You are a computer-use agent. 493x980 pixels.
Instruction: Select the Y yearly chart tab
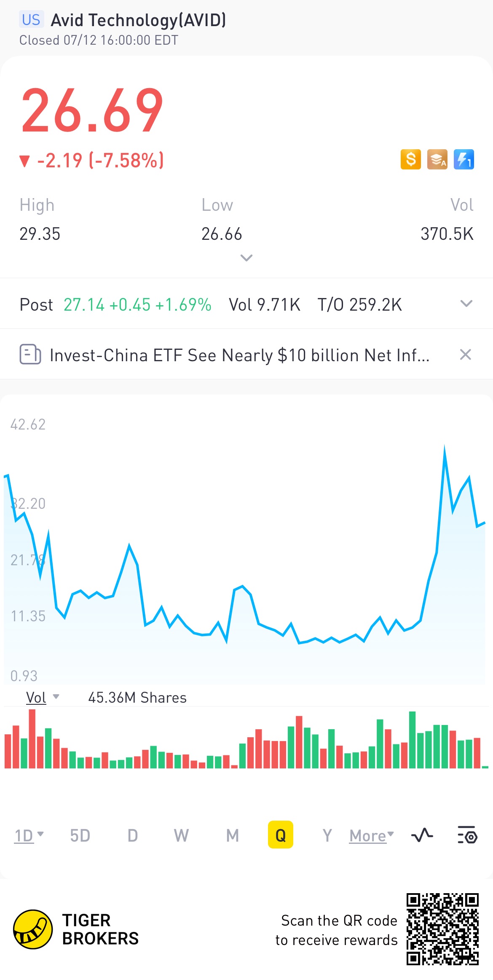[x=327, y=835]
